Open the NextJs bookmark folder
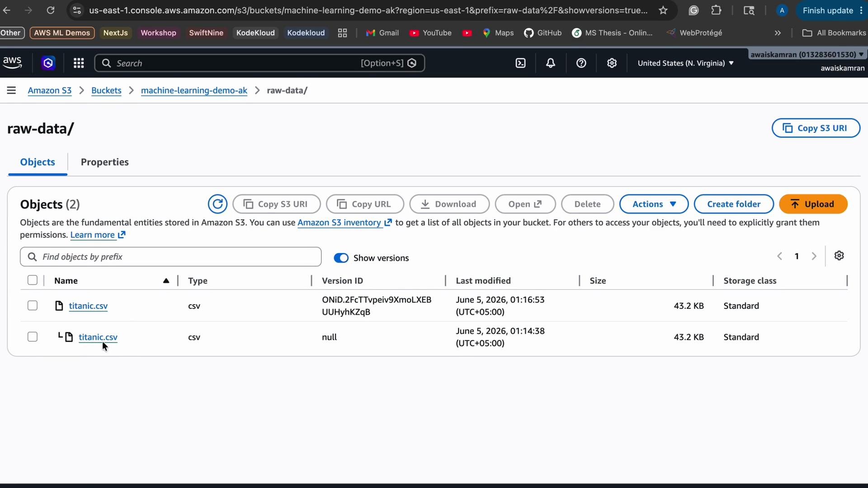 pyautogui.click(x=115, y=33)
